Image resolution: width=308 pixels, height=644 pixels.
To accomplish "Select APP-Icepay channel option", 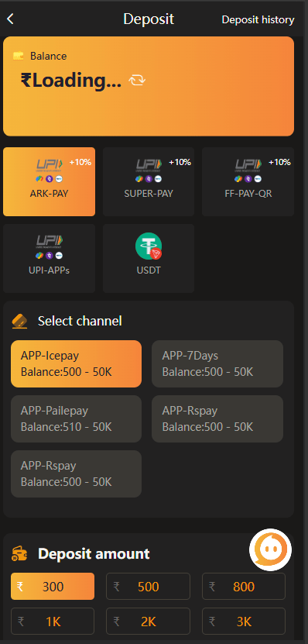I will (x=77, y=363).
